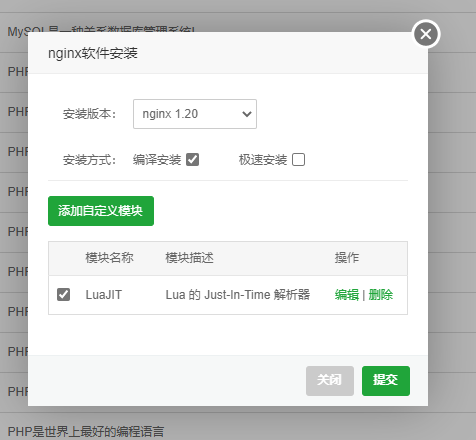Click the 'Lua 的 Just-In-Time 解析器' description

coord(238,295)
